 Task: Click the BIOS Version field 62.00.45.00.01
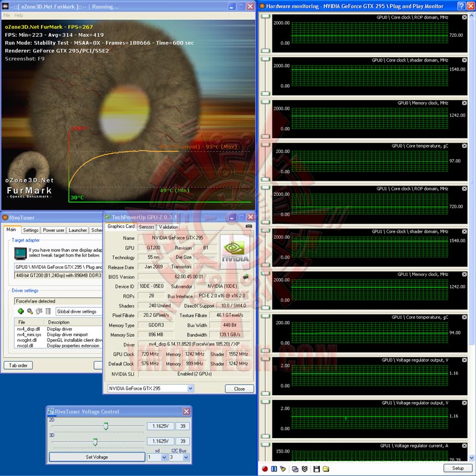pyautogui.click(x=189, y=277)
